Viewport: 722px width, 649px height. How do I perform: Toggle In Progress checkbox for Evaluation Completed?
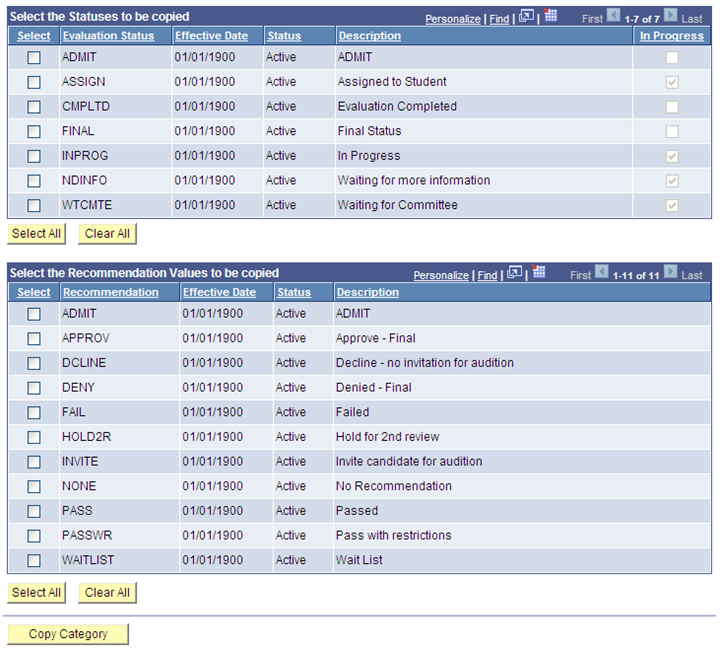[672, 107]
